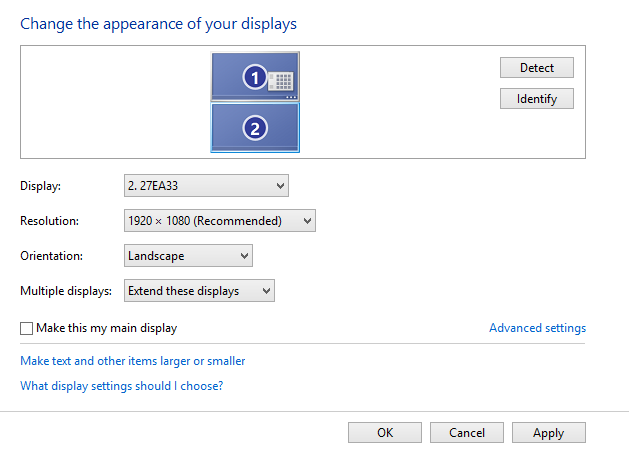Select the circled number 1 monitor icon
629x476 pixels.
point(255,77)
